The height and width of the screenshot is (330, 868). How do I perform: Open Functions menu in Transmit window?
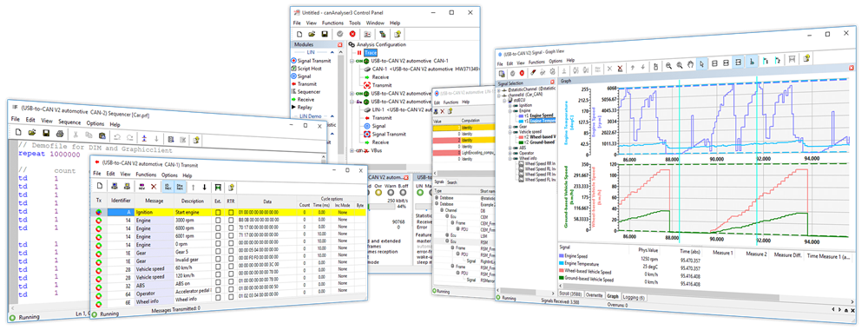[x=146, y=175]
